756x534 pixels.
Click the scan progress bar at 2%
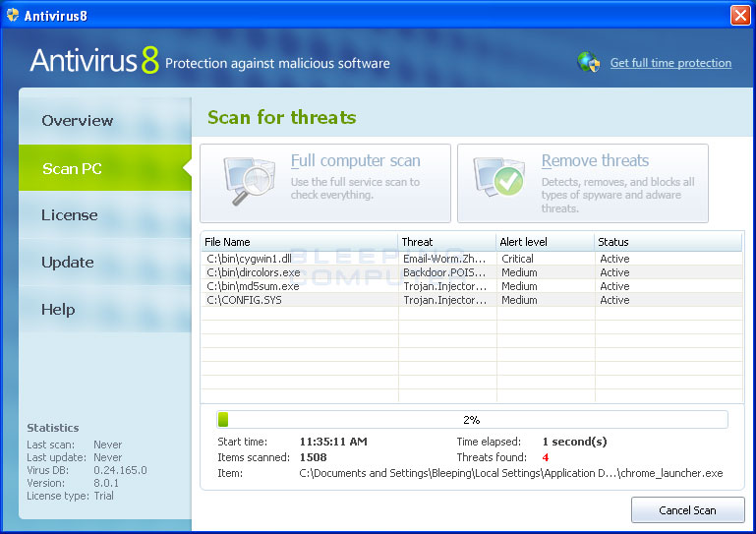coord(472,420)
